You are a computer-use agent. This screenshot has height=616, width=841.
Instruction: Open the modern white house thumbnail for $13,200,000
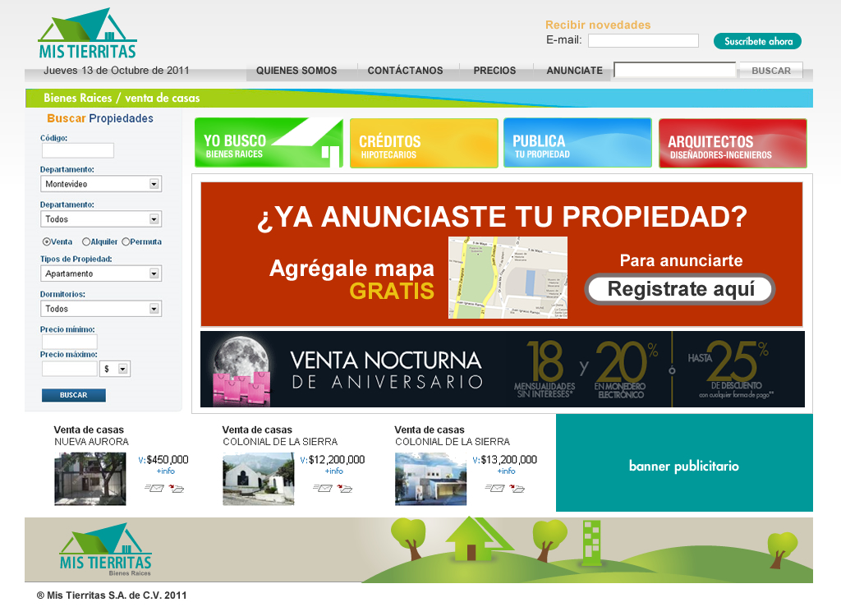click(x=430, y=479)
